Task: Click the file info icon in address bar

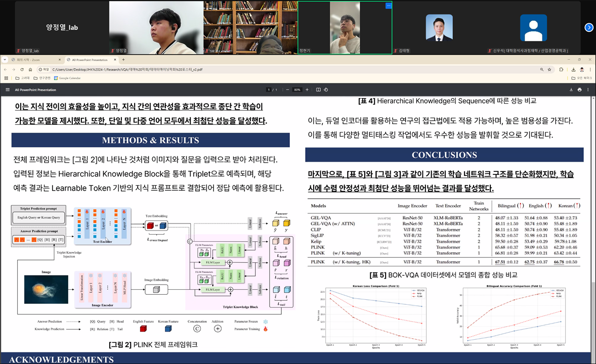Action: click(x=44, y=70)
